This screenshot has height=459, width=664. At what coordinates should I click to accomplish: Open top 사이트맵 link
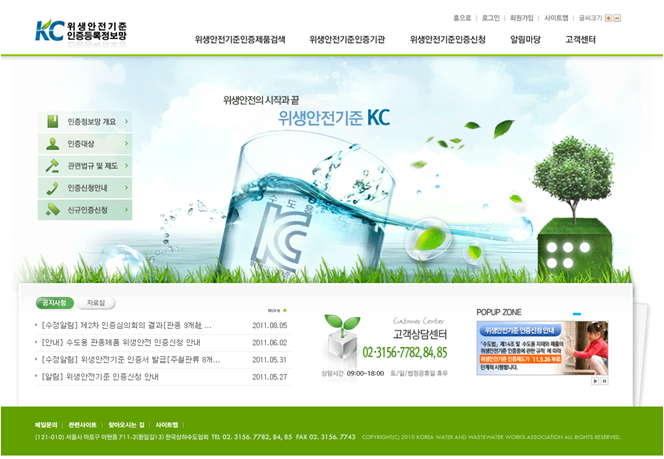point(556,18)
